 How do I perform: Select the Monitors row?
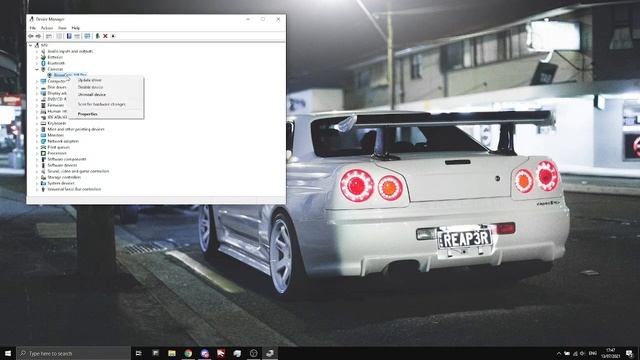point(56,135)
